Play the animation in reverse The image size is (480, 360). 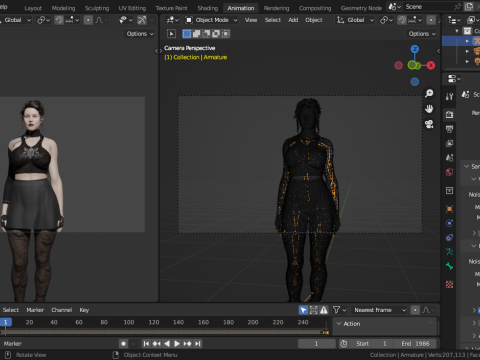[167, 343]
